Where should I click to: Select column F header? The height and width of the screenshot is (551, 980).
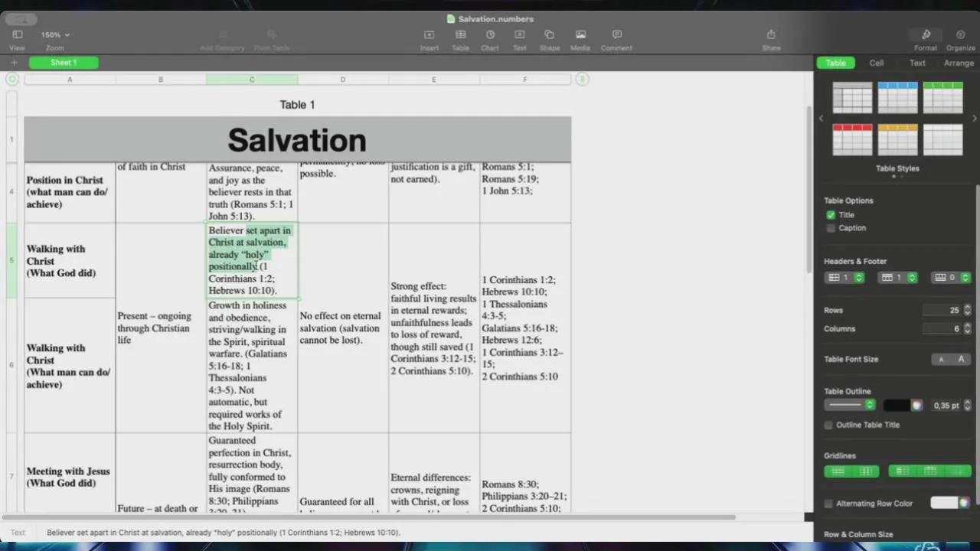525,80
